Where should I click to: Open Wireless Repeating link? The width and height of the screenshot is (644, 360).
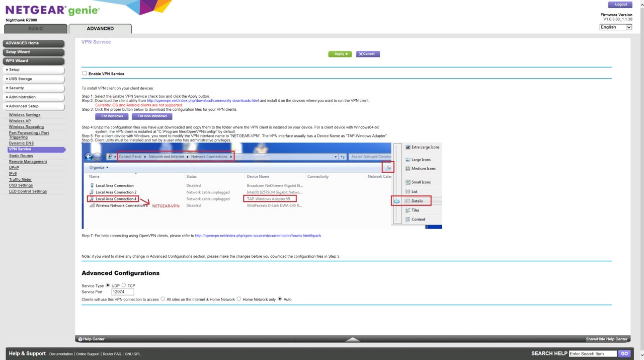tap(26, 127)
